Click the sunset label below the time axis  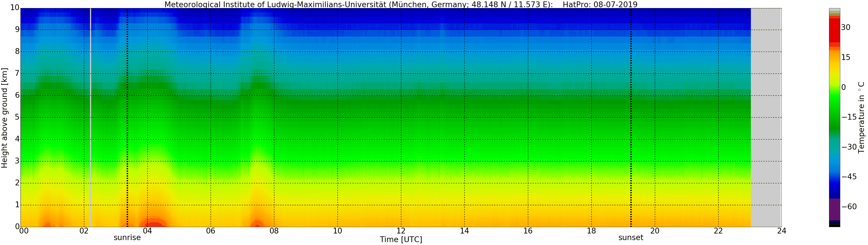[x=630, y=238]
